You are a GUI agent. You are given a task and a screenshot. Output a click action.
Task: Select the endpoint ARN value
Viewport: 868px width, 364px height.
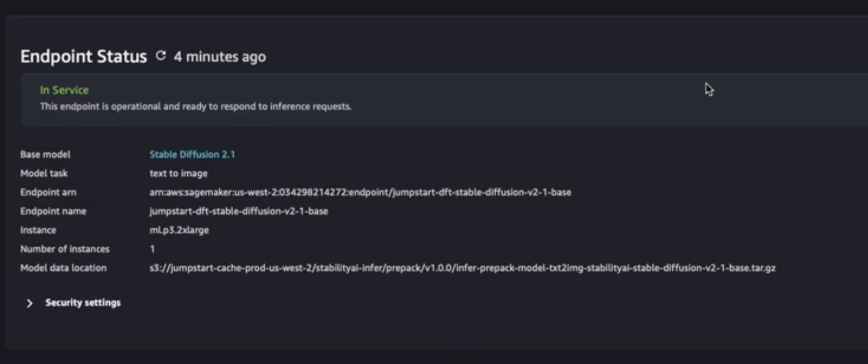[360, 192]
